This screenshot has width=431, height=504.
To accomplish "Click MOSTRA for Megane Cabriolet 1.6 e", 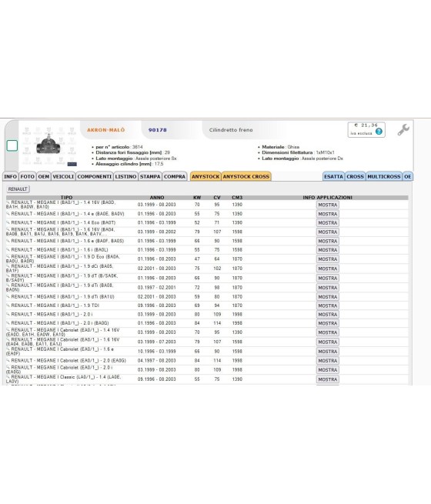I will (328, 352).
